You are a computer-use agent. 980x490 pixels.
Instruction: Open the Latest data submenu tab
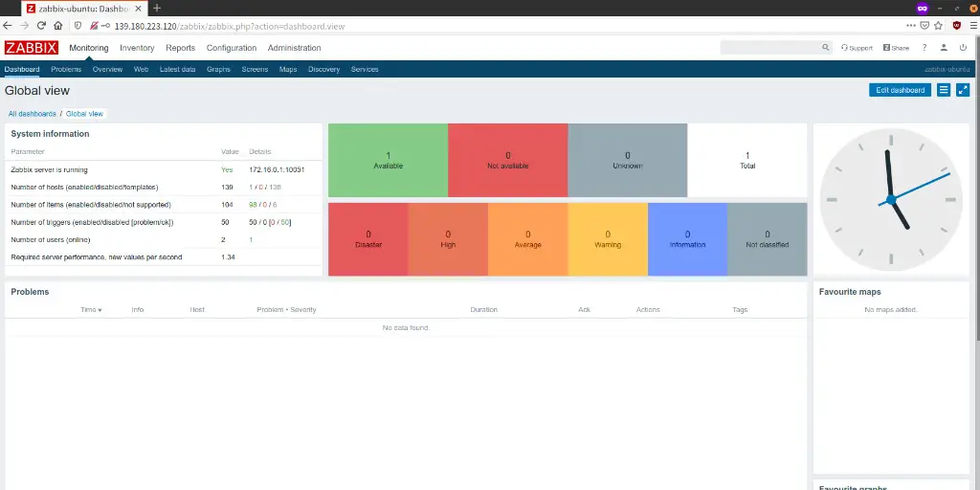177,69
